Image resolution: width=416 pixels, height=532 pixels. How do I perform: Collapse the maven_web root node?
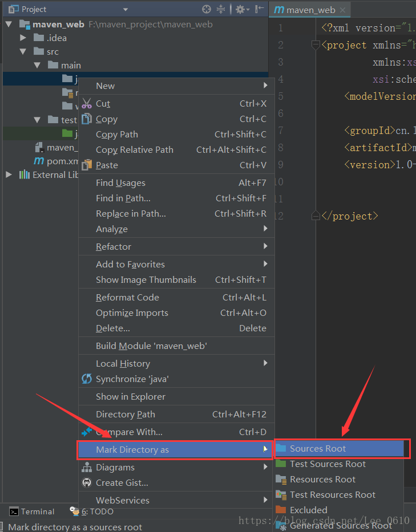tap(9, 24)
